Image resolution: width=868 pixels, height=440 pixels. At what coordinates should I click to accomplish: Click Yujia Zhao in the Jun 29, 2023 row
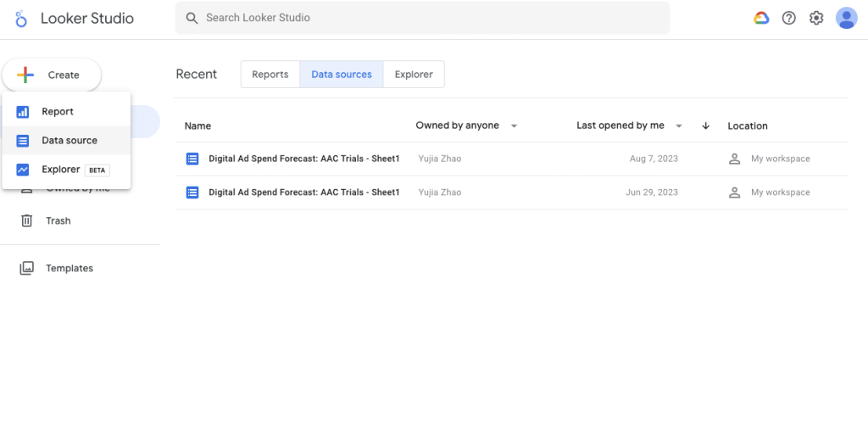point(440,192)
